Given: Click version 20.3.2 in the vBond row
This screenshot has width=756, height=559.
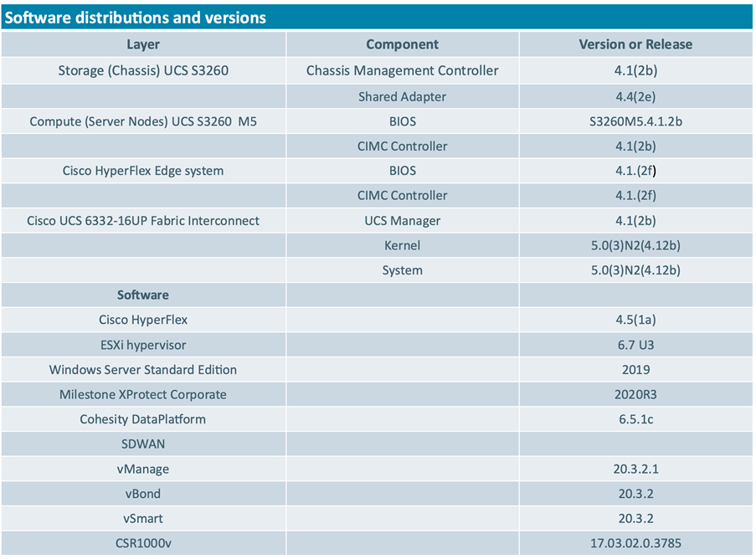Looking at the screenshot, I should click(635, 494).
